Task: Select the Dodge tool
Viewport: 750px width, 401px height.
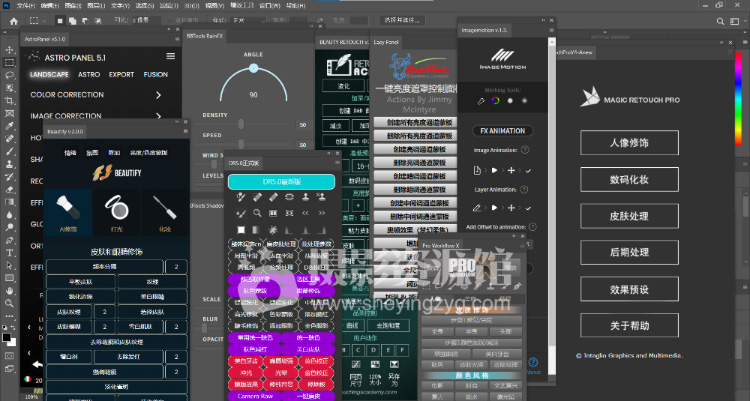Action: 9,227
